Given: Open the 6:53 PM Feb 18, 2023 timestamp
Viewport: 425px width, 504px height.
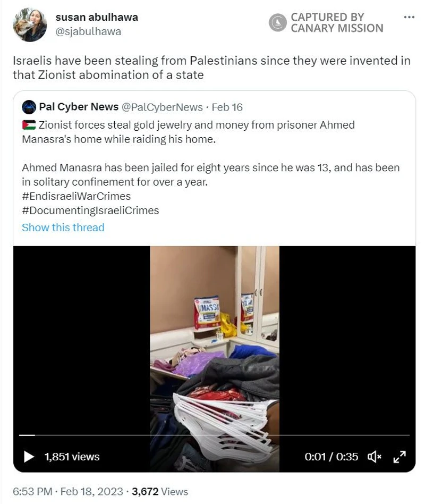Looking at the screenshot, I should pos(68,491).
